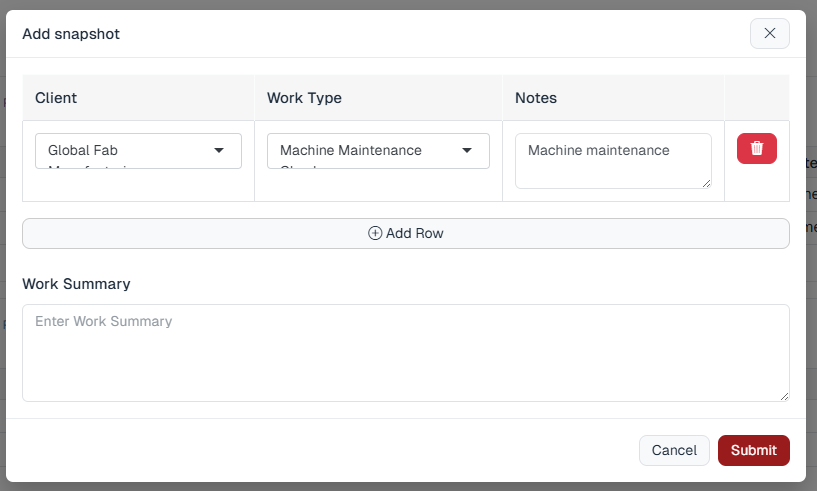The height and width of the screenshot is (491, 817).
Task: Click the Notes column header
Action: (x=536, y=98)
